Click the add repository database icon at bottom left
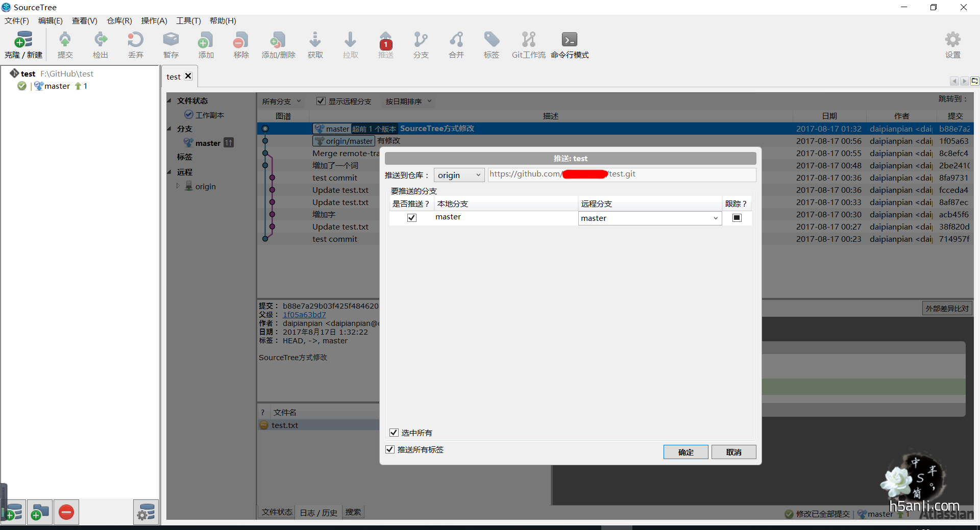The image size is (980, 530). pos(13,512)
